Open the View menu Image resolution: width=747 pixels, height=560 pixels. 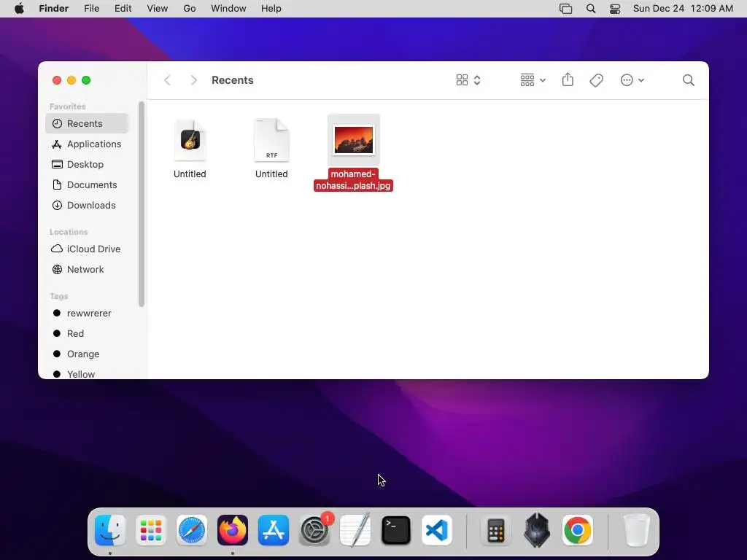click(x=158, y=9)
